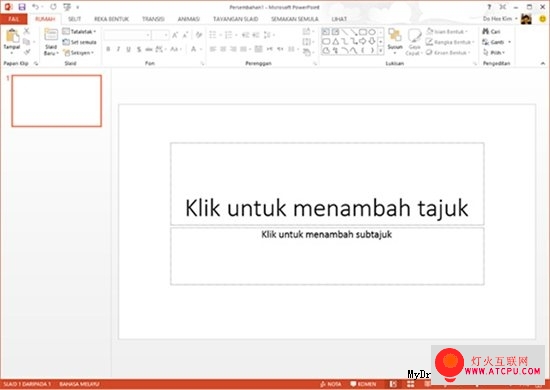Image resolution: width=550 pixels, height=390 pixels.
Task: Click the Gaya Cepat quick styles icon
Action: click(414, 35)
